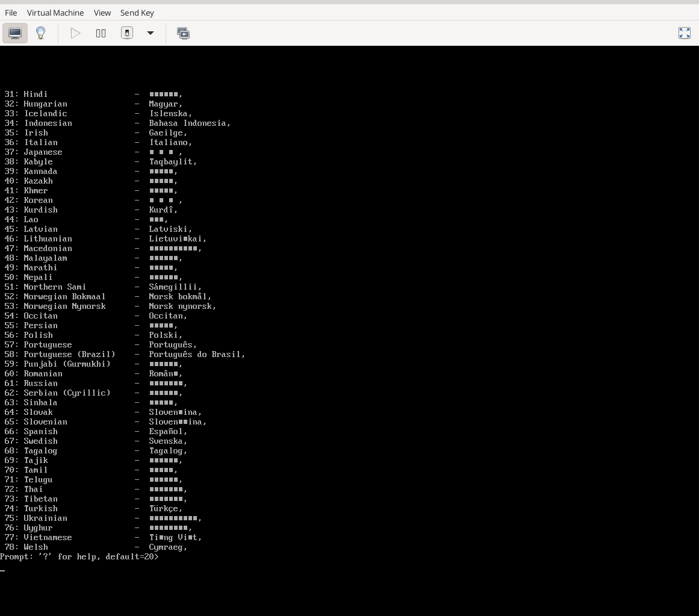Click the '52: Norwegian Bokmaal' row
This screenshot has width=699, height=616.
coord(108,297)
